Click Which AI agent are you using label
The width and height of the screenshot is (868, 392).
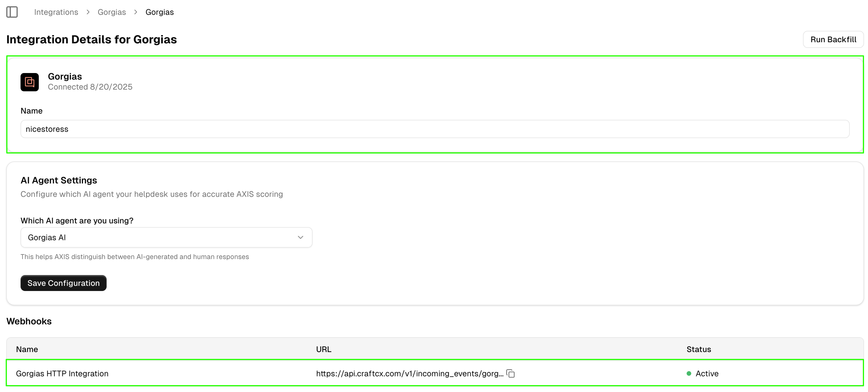pos(77,221)
